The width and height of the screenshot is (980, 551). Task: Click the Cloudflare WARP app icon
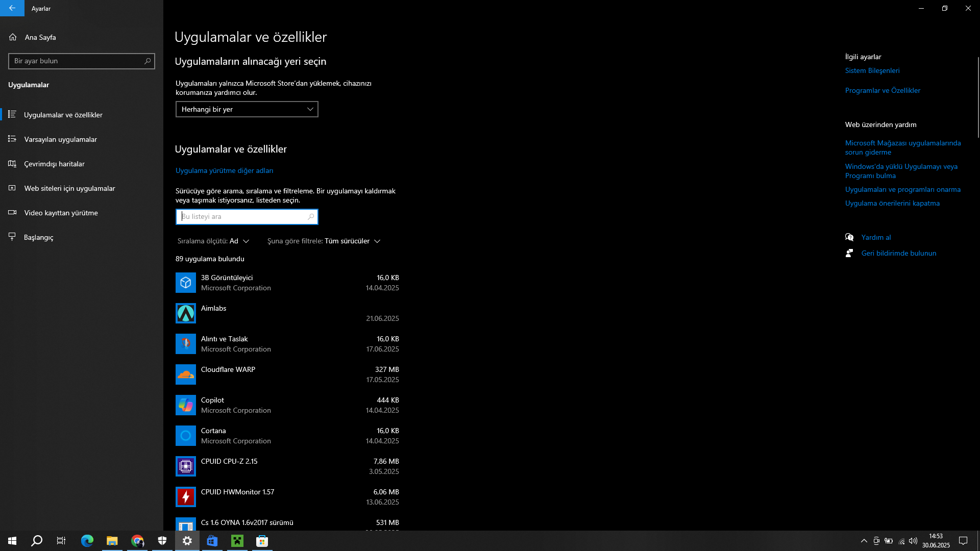185,374
